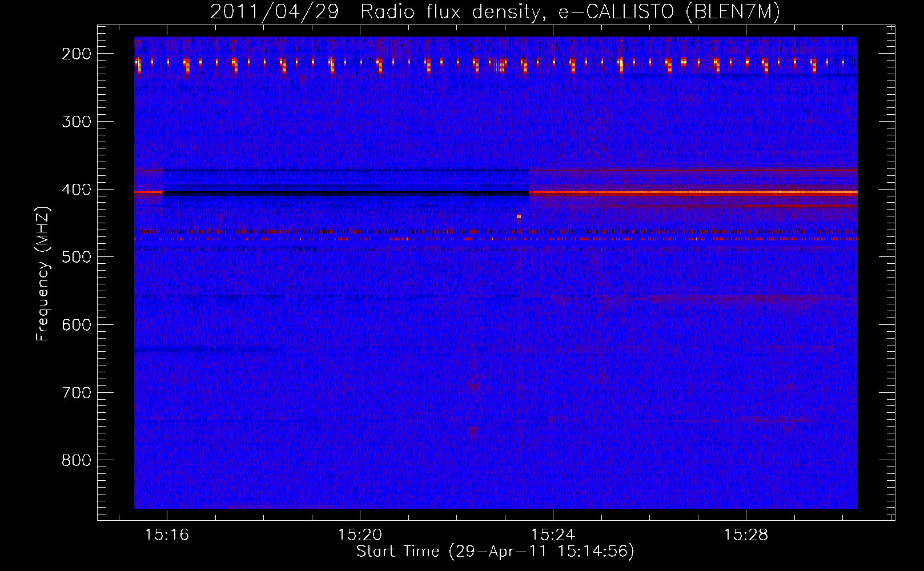Viewport: 924px width, 571px height.
Task: Click the 400 frequency tick label
Action: coord(76,190)
